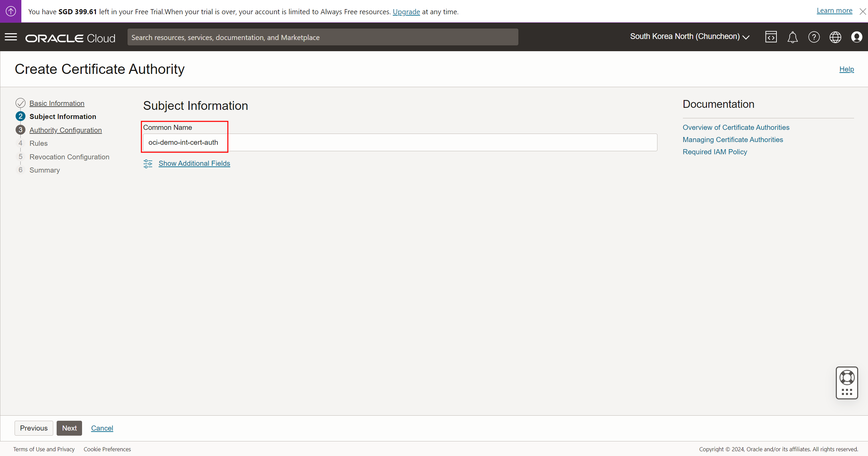
Task: Click the Oracle Cloud search bar
Action: tap(322, 37)
